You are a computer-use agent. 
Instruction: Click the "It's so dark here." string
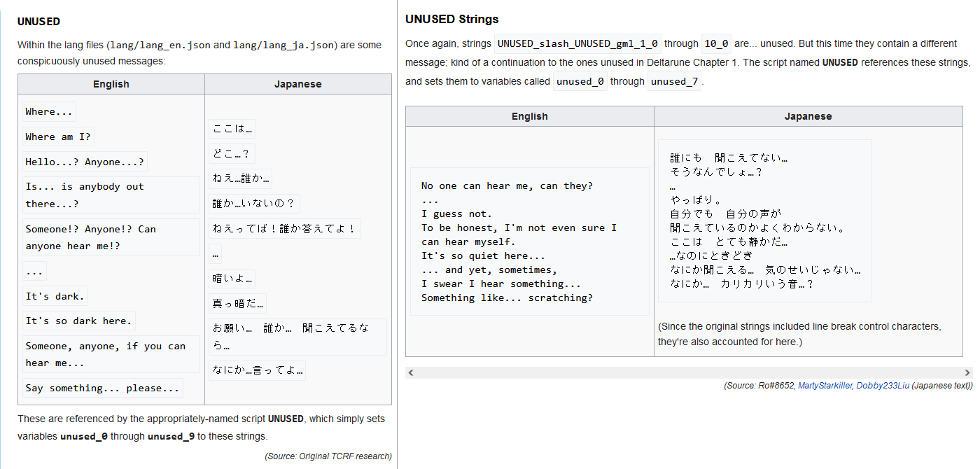[x=78, y=321]
